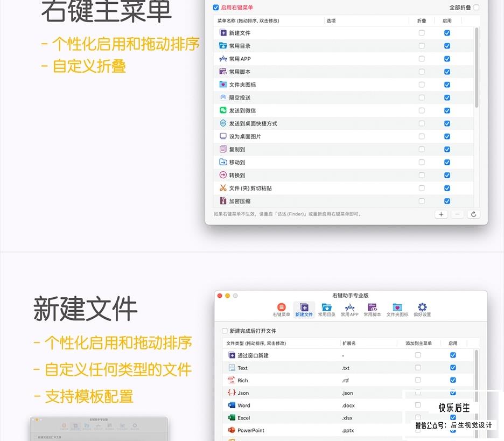Click the 加密压缩 archive icon

223,200
